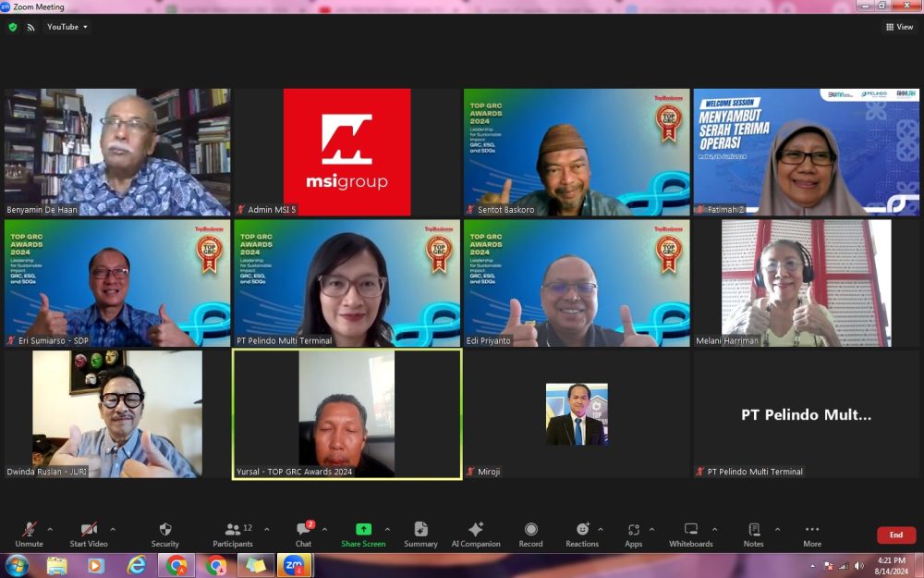The height and width of the screenshot is (578, 924).
Task: Click the 'Melani Harriman' name label
Action: (x=727, y=340)
